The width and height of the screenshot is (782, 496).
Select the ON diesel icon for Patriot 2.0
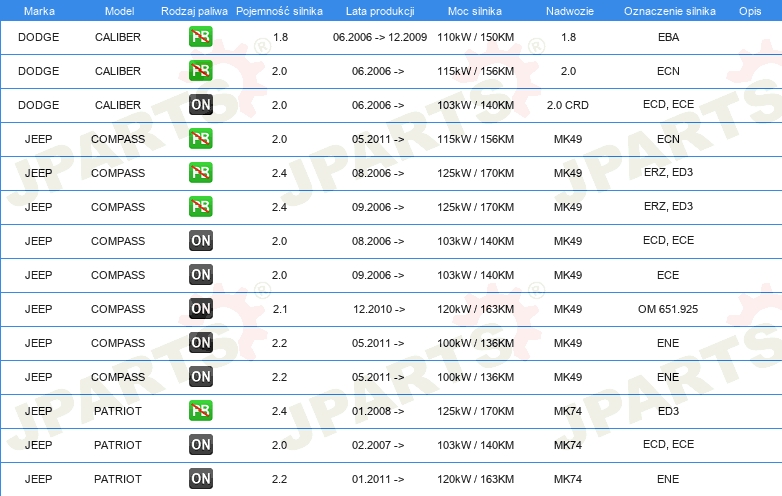click(x=200, y=445)
